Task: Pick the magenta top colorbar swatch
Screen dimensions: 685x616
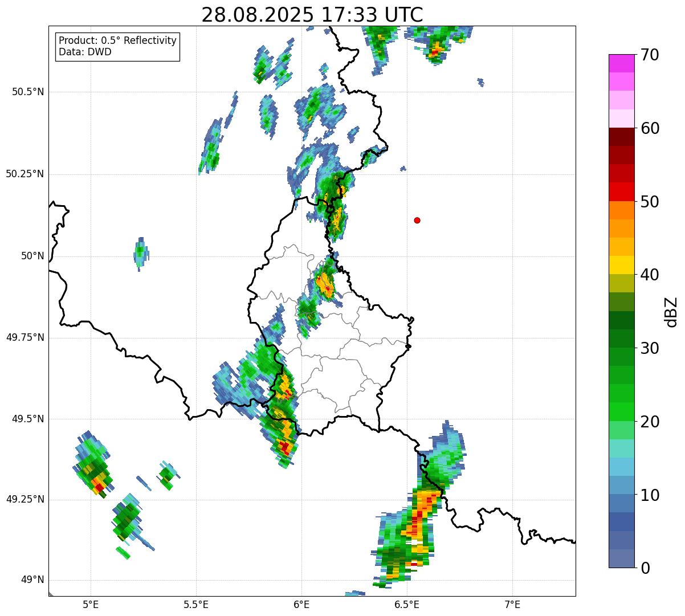Action: (621, 63)
